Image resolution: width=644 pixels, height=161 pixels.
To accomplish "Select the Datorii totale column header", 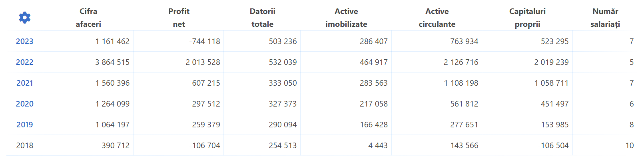I will (x=263, y=18).
